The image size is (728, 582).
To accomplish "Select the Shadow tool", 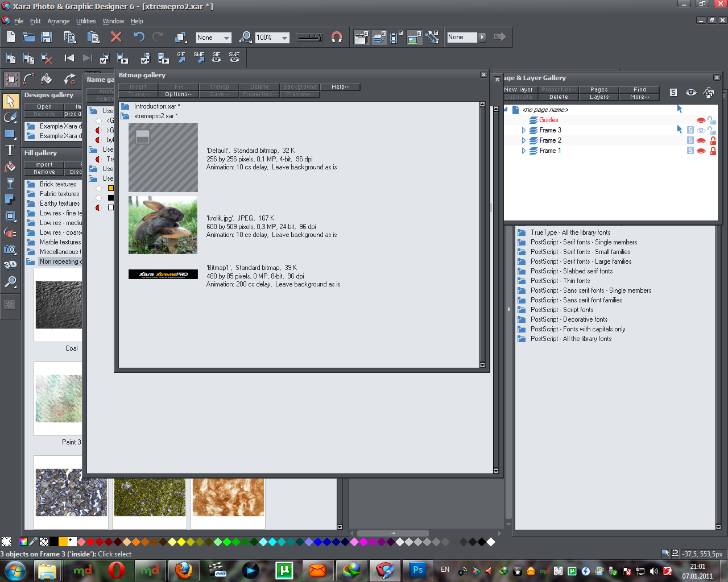I will click(10, 199).
